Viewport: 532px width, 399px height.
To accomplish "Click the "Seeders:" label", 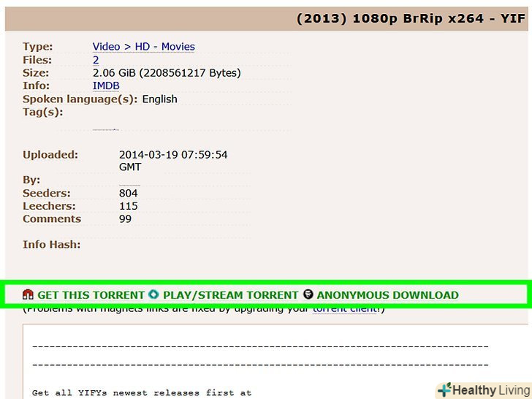I will [47, 193].
